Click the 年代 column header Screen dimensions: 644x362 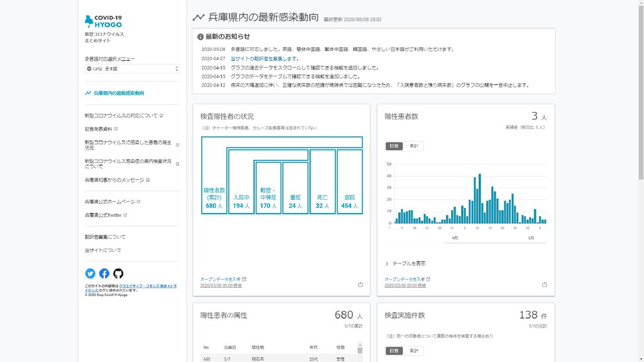[x=313, y=348]
